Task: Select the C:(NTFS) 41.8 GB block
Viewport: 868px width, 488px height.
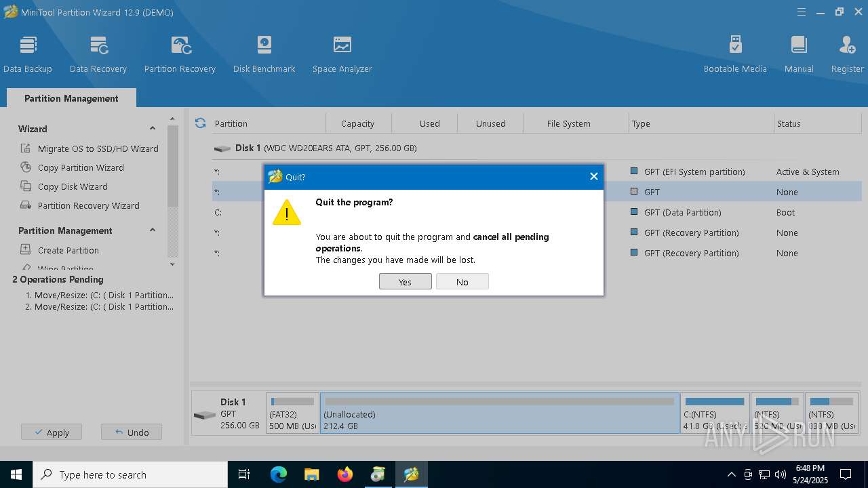Action: (x=715, y=413)
